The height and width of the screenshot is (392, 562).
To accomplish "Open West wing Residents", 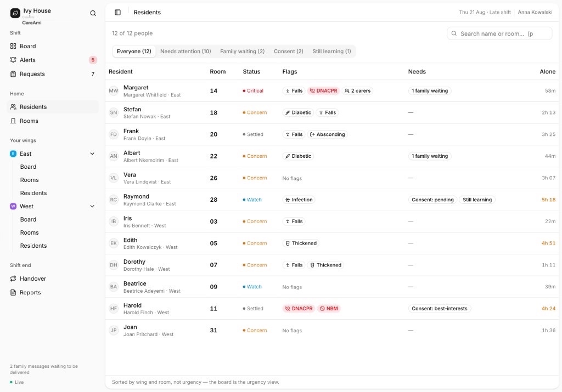I will tap(33, 246).
